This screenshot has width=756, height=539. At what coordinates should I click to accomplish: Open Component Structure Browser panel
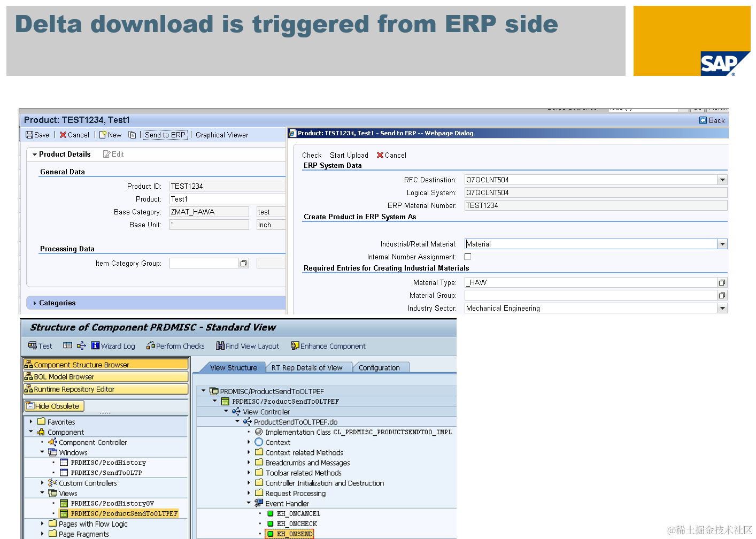106,364
